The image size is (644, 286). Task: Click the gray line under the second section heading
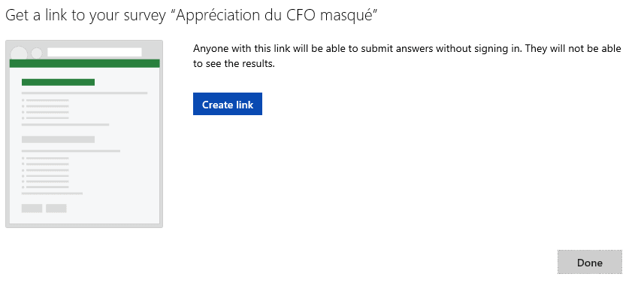pyautogui.click(x=71, y=151)
